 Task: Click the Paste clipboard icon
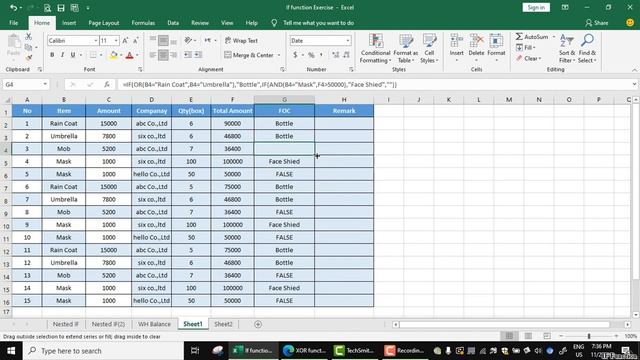tap(13, 42)
